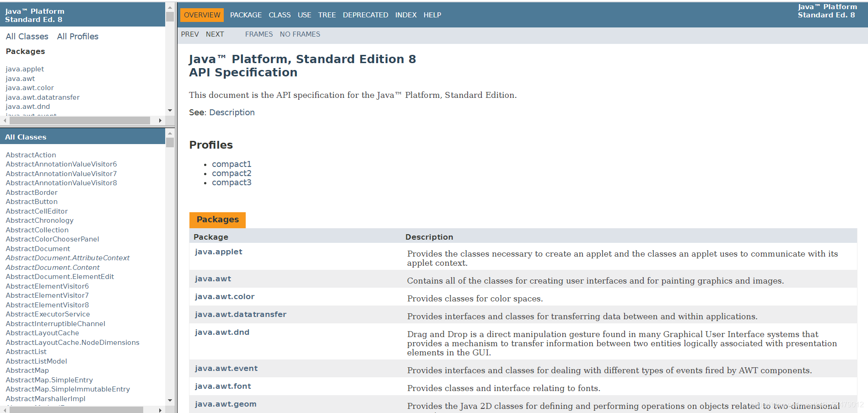The height and width of the screenshot is (413, 868).
Task: Click the packages frame scroll-up arrow
Action: 170,7
